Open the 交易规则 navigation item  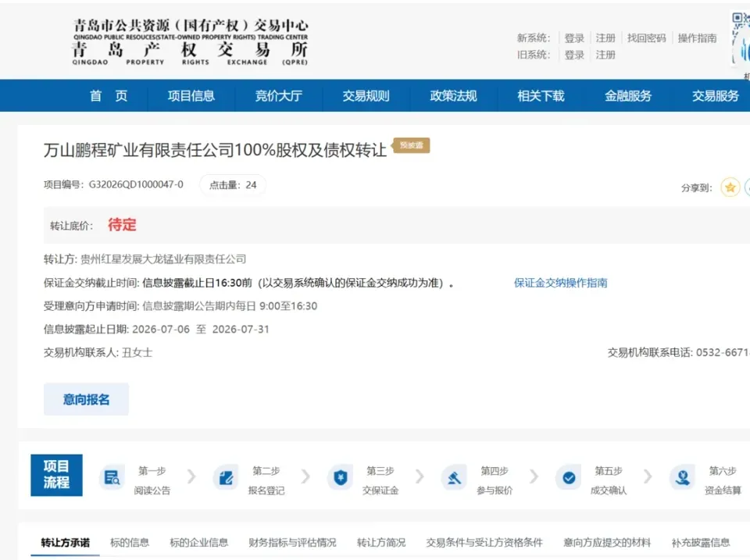[x=366, y=95]
